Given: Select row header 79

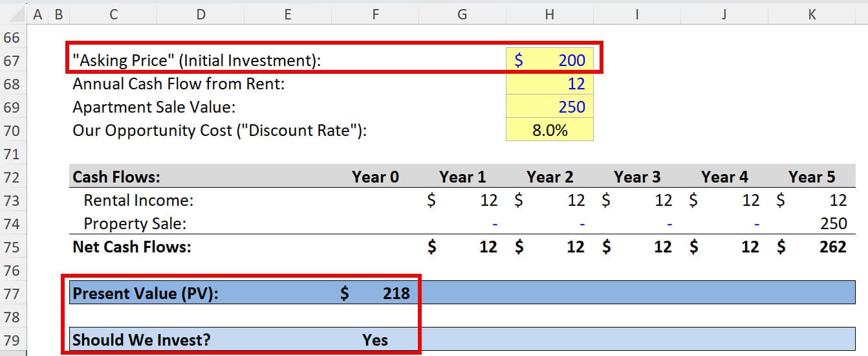Looking at the screenshot, I should coord(13,340).
